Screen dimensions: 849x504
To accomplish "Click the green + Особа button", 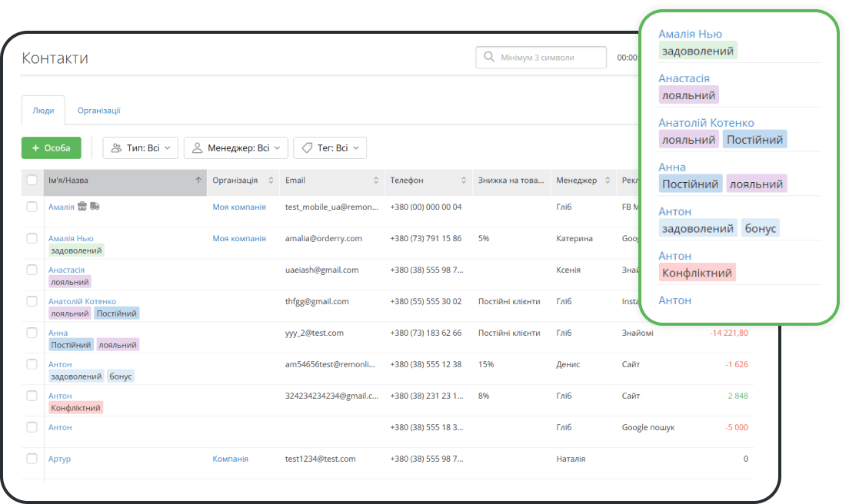I will pos(52,148).
